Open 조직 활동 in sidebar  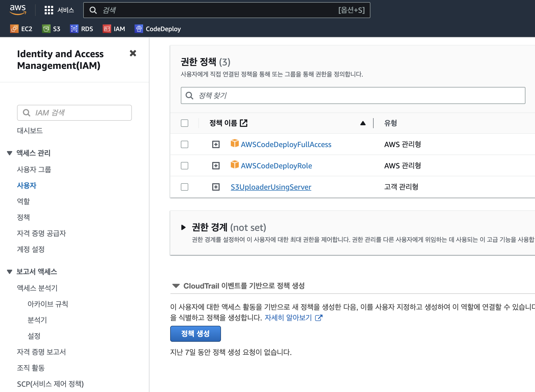31,368
